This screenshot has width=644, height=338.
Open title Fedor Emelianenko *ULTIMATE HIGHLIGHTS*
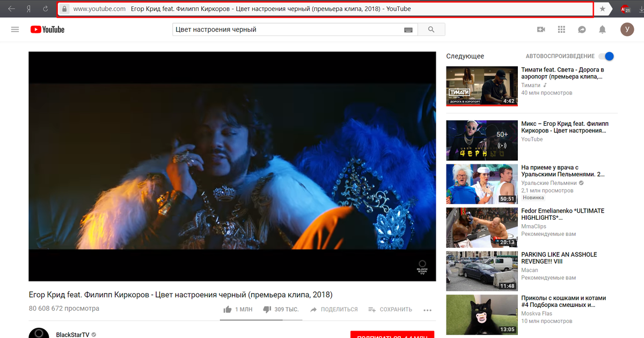tap(563, 214)
